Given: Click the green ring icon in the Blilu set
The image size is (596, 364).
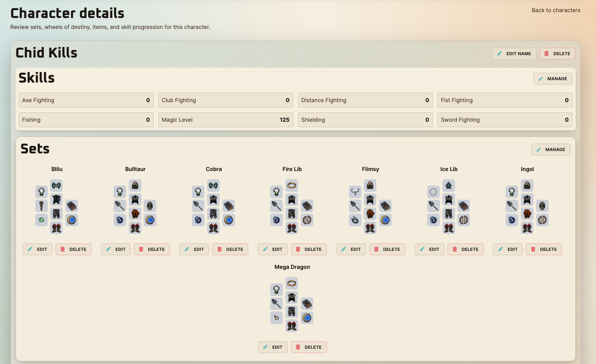Looking at the screenshot, I should (42, 220).
